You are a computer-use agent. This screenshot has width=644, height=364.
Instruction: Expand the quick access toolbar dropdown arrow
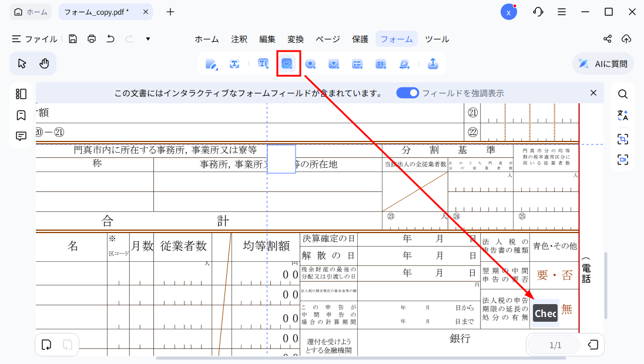click(x=148, y=39)
